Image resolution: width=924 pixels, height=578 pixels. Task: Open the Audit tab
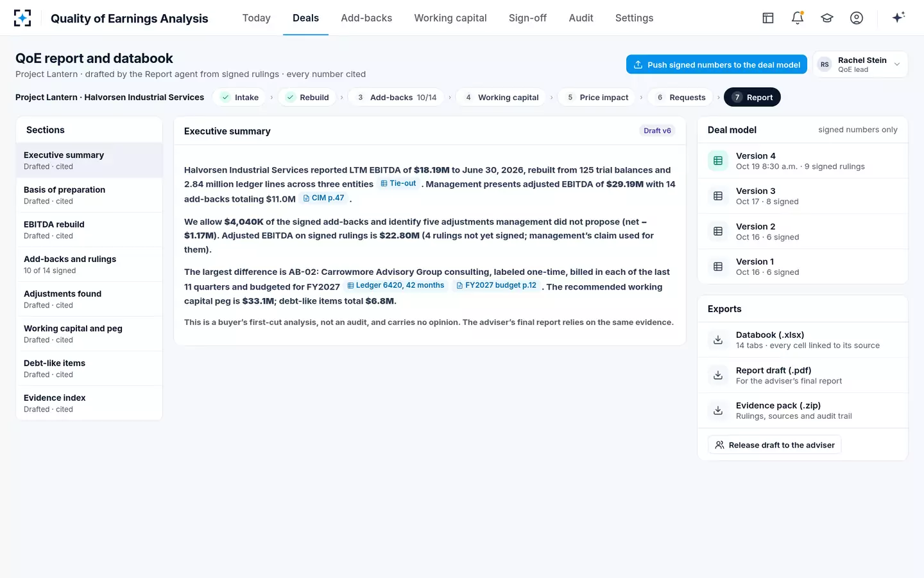tap(581, 18)
